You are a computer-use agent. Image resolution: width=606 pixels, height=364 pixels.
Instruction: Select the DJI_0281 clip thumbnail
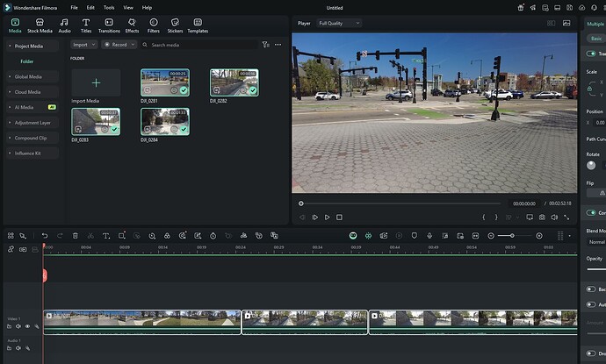(165, 82)
